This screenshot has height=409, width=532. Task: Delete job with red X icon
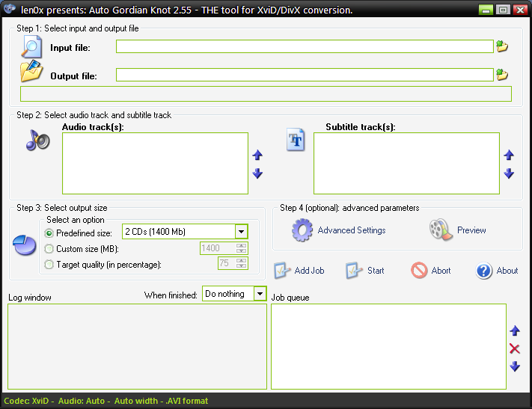click(x=515, y=348)
